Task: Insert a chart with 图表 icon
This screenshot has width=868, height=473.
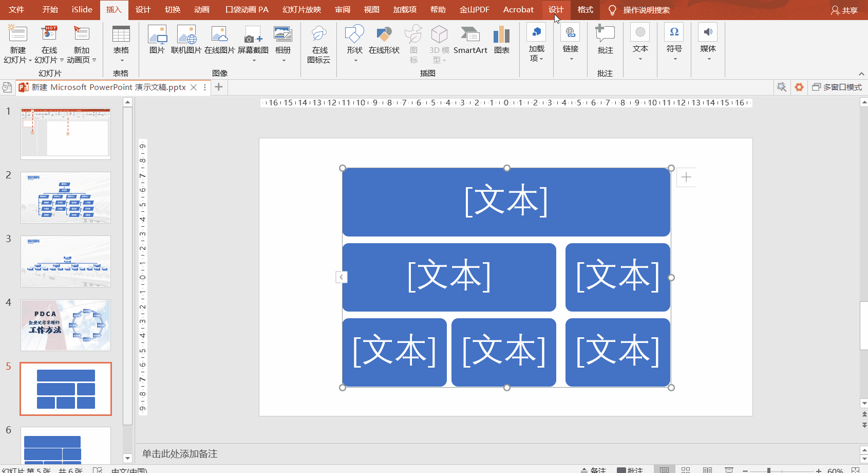Action: click(502, 34)
